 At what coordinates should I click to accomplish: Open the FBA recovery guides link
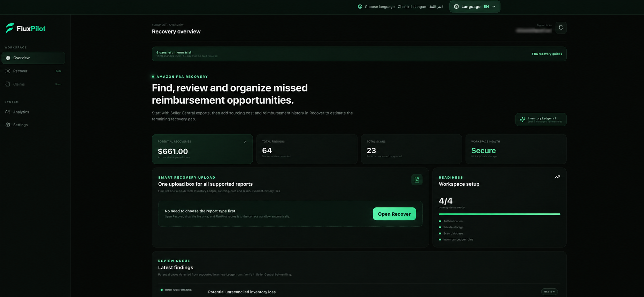click(x=547, y=54)
